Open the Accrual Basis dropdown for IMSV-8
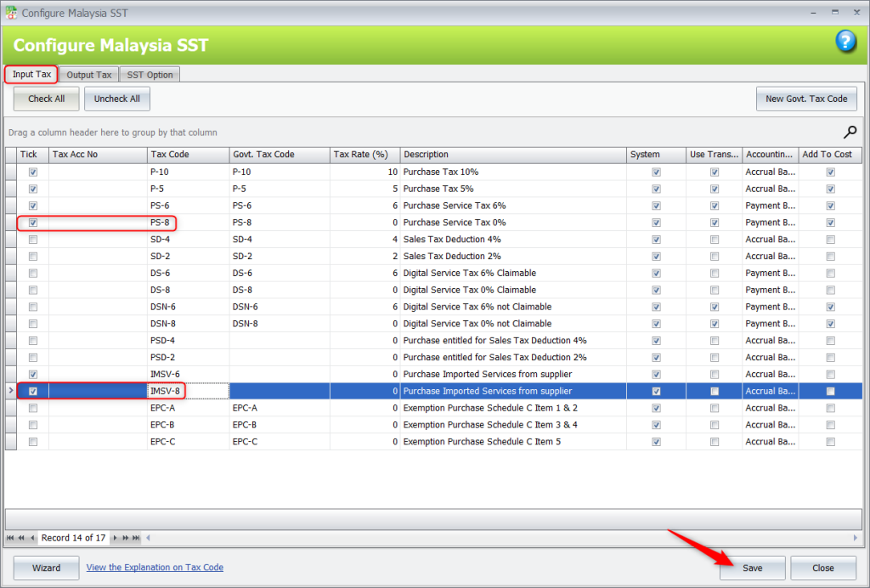 click(769, 390)
